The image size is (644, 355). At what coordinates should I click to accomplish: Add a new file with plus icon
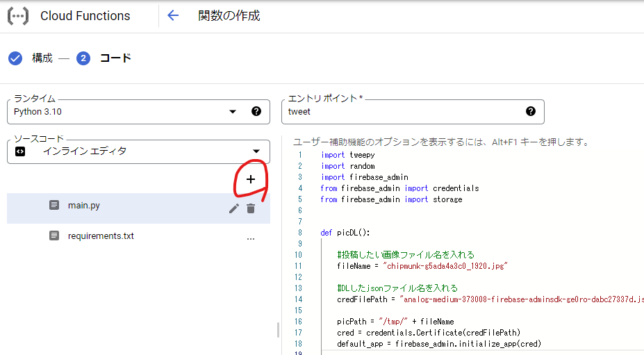251,179
